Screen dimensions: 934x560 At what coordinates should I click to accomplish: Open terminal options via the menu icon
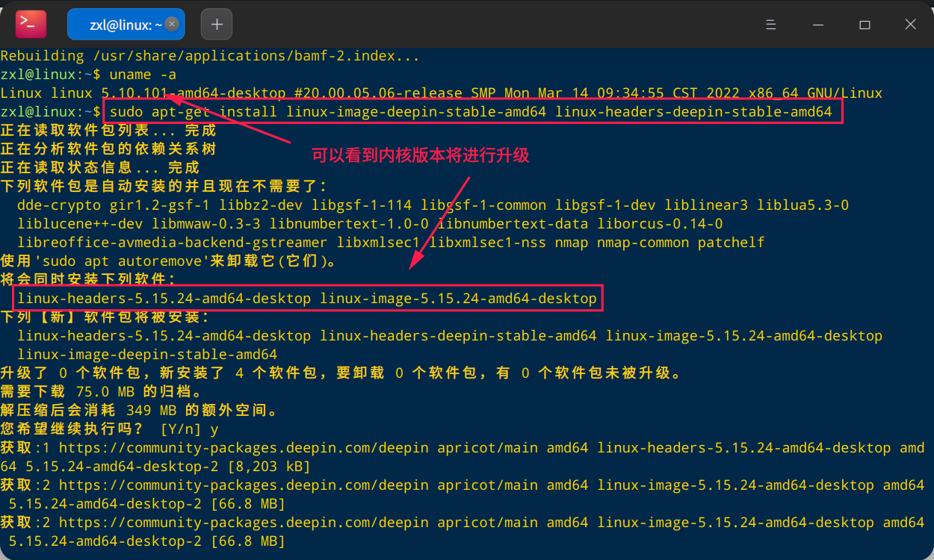pyautogui.click(x=771, y=24)
